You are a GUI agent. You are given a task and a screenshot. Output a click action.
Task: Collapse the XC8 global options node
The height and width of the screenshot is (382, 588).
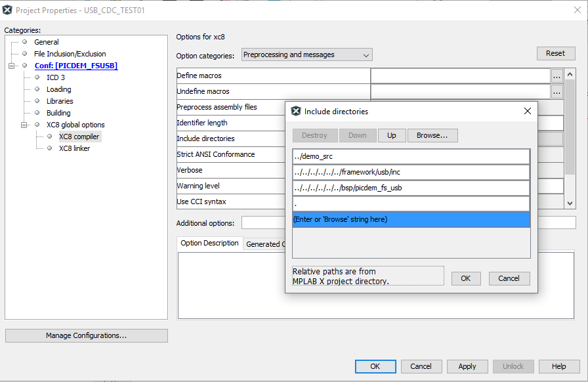coord(24,125)
